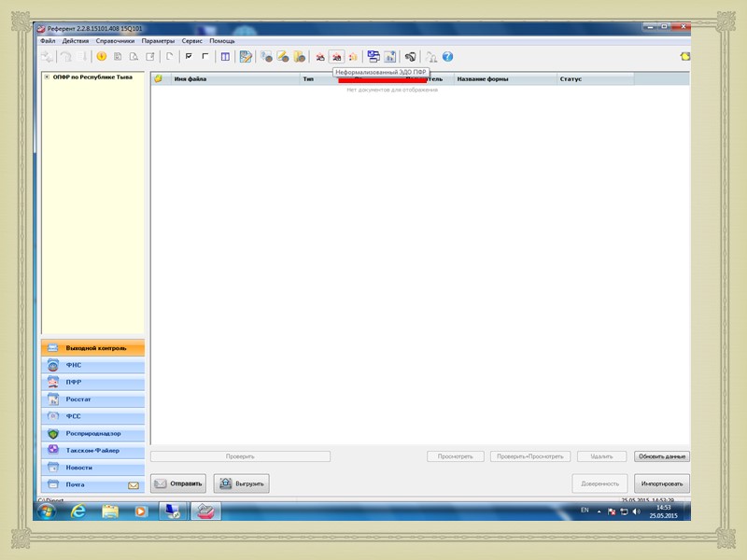Open the Действия menu
The image size is (747, 560).
click(x=76, y=41)
